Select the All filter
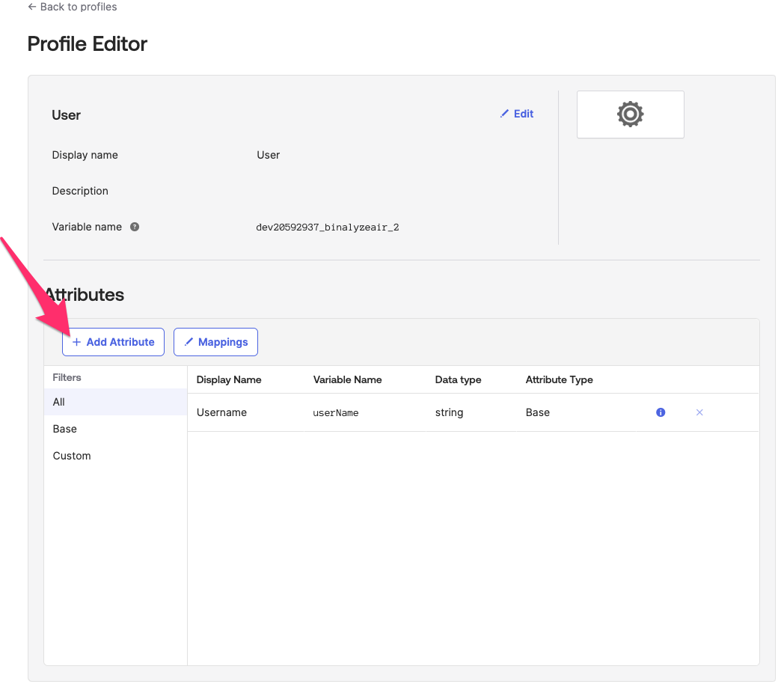Viewport: 784px width, 687px height. tap(59, 402)
